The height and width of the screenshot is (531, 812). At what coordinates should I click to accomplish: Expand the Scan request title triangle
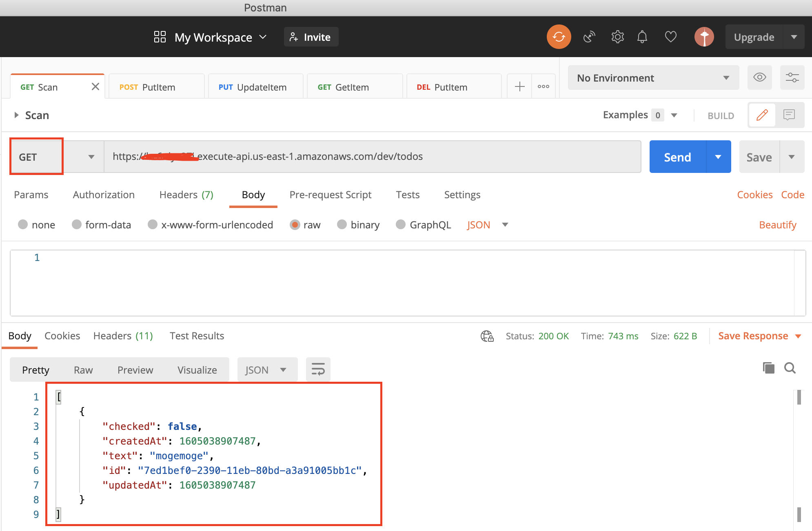[x=16, y=115]
